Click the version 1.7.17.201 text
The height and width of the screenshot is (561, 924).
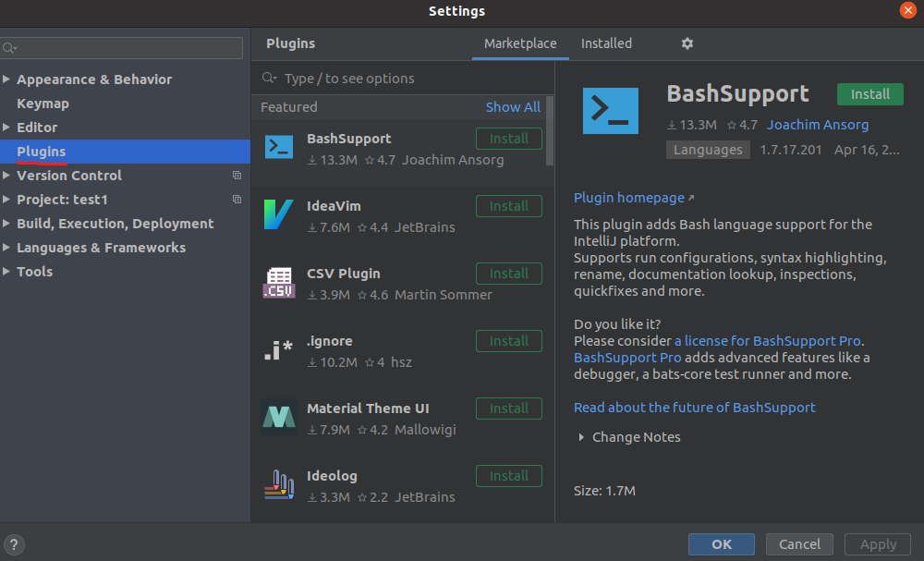coord(790,150)
